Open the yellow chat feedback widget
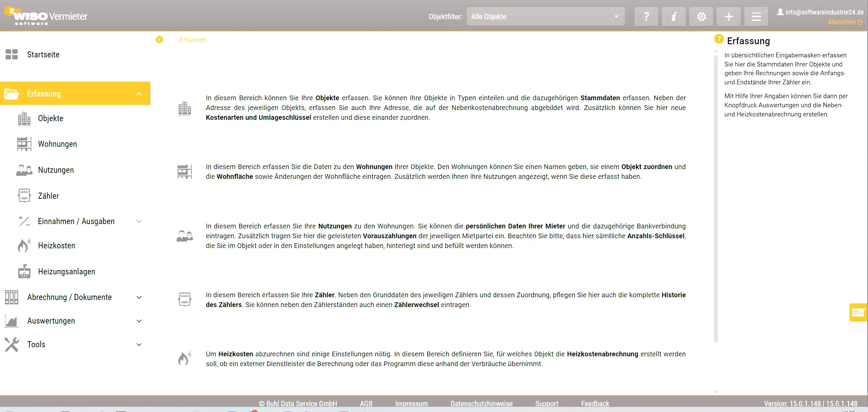The image size is (868, 412). [858, 312]
